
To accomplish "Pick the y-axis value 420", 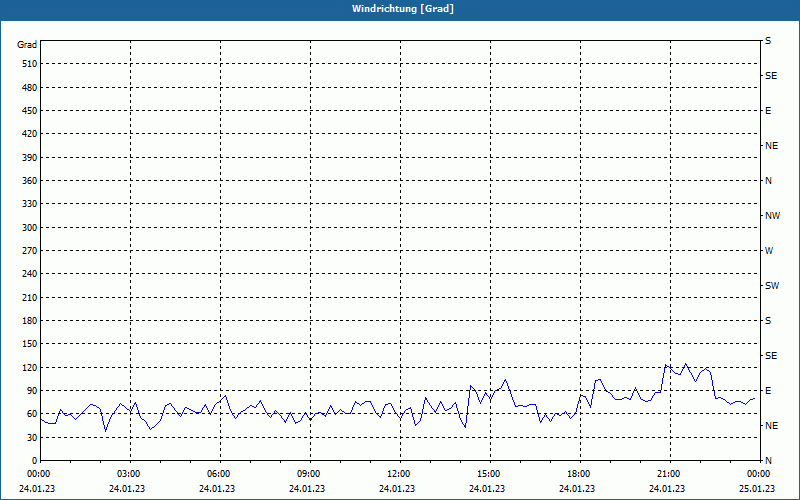I will pos(30,134).
